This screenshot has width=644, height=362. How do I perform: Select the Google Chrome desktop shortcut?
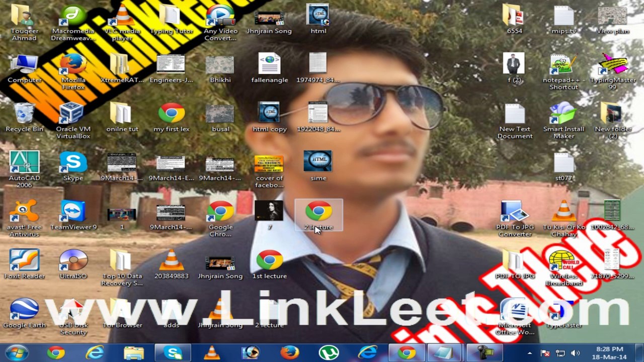[x=220, y=219]
